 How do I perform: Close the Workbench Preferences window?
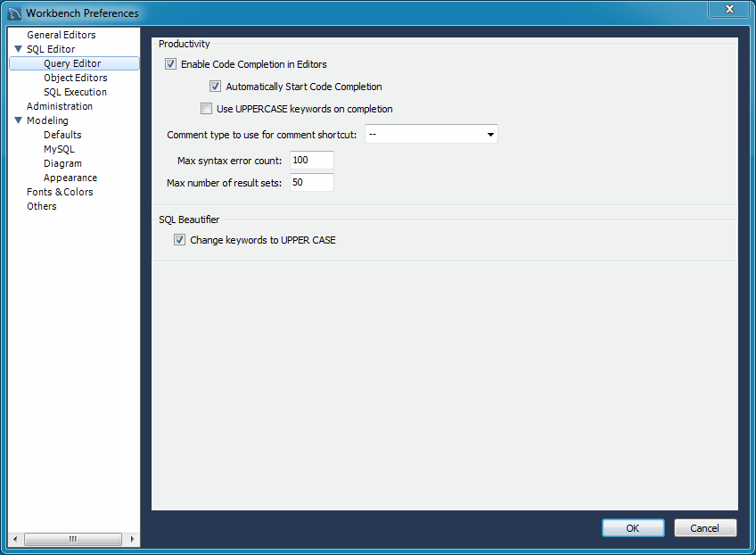(729, 9)
